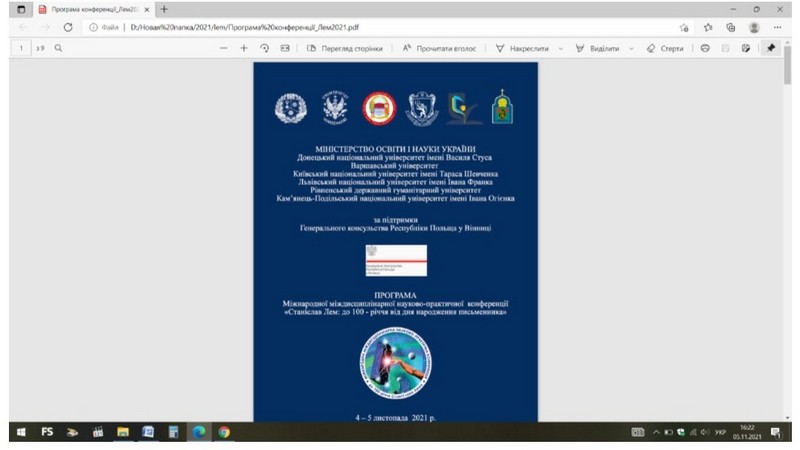The image size is (800, 450).
Task: Open the touch keyboard from tray
Action: point(638,432)
